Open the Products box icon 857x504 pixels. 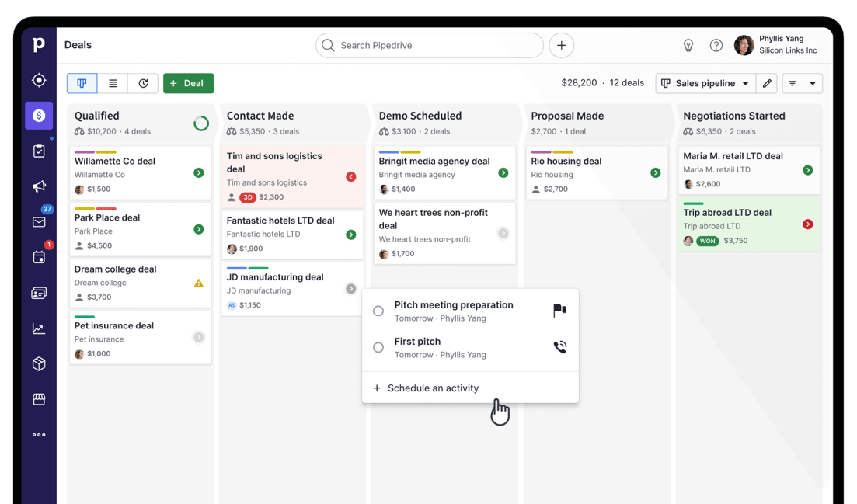pos(39,364)
